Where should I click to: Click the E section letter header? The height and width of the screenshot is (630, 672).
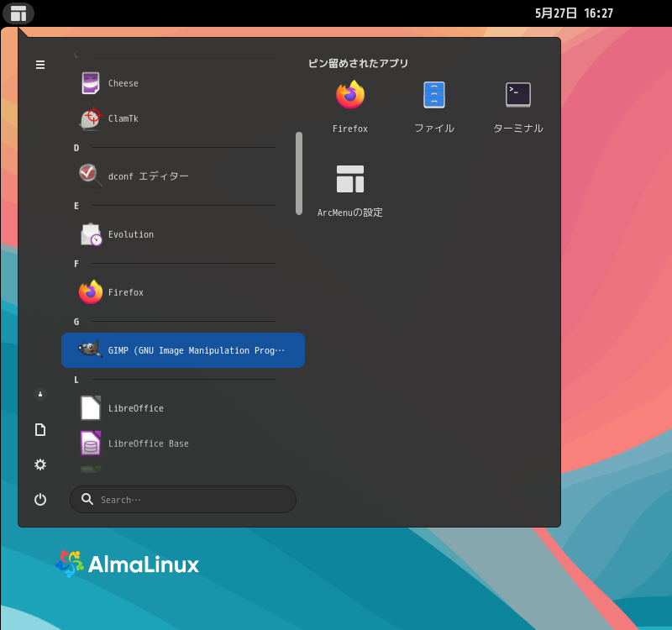(76, 206)
